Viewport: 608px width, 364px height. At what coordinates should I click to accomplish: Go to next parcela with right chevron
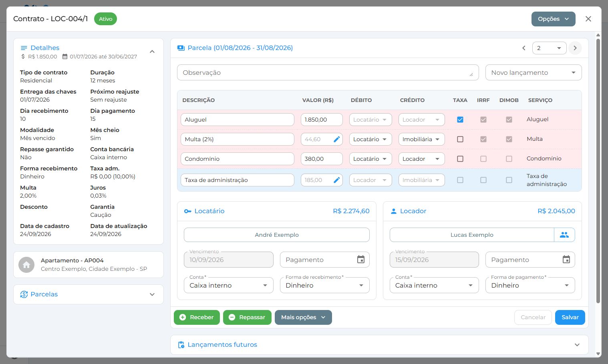tap(575, 48)
